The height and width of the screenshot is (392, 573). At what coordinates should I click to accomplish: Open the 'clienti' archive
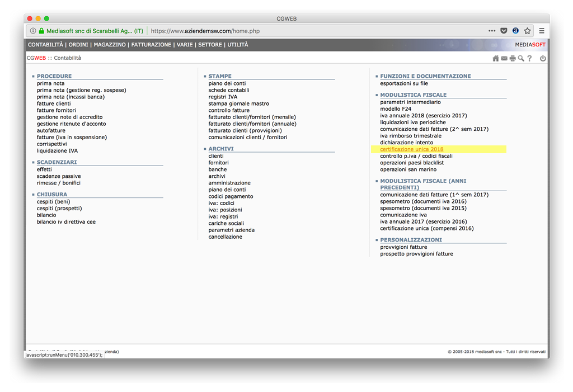point(216,156)
